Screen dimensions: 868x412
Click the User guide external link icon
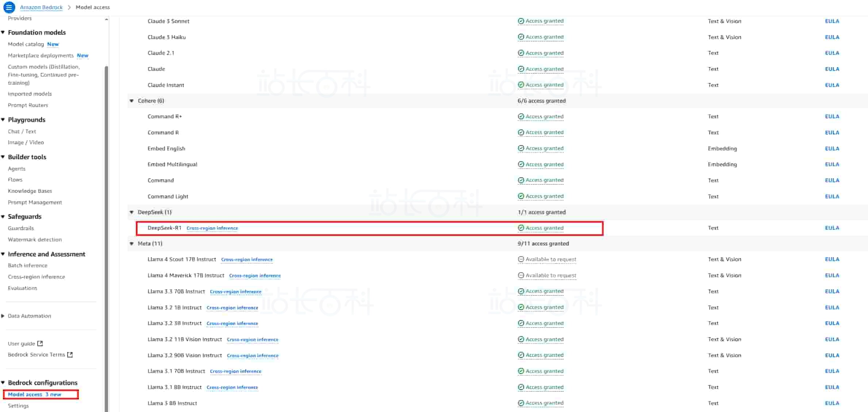[40, 343]
